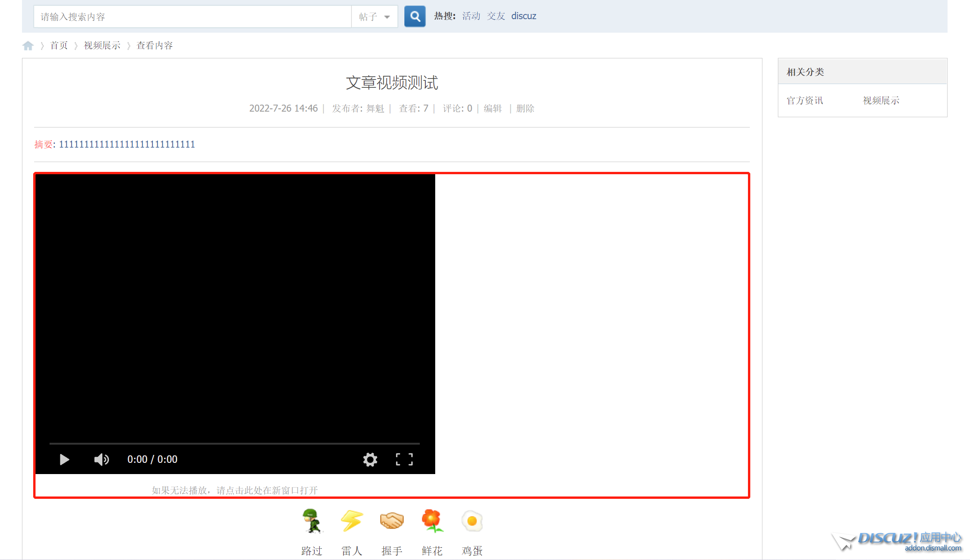The width and height of the screenshot is (970, 560).
Task: Click the blue search magnifier button
Action: point(415,16)
